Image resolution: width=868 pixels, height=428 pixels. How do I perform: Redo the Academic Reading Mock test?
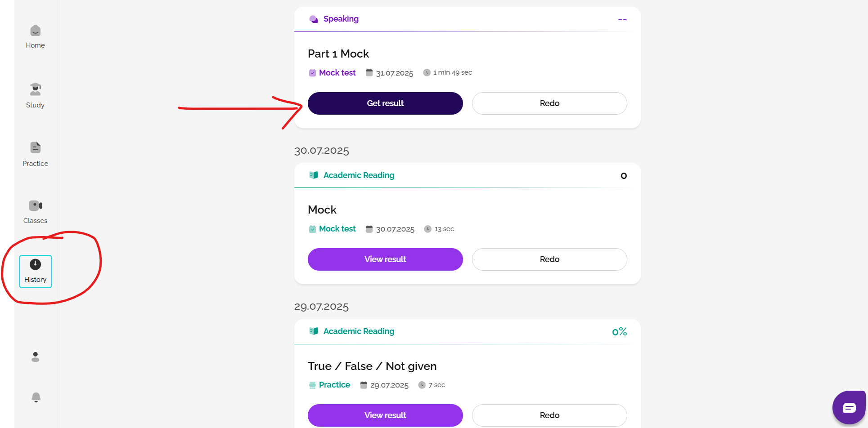tap(549, 259)
